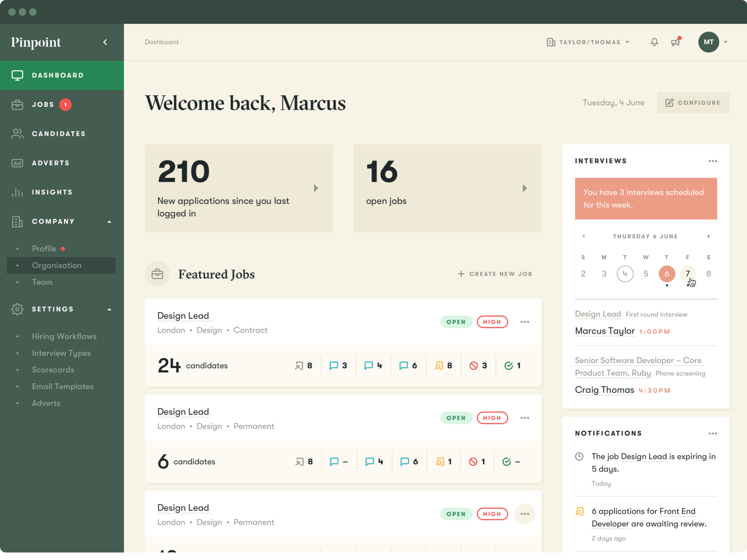Viewport: 747px width, 560px height.
Task: Click the Jobs icon in the sidebar
Action: [x=17, y=104]
